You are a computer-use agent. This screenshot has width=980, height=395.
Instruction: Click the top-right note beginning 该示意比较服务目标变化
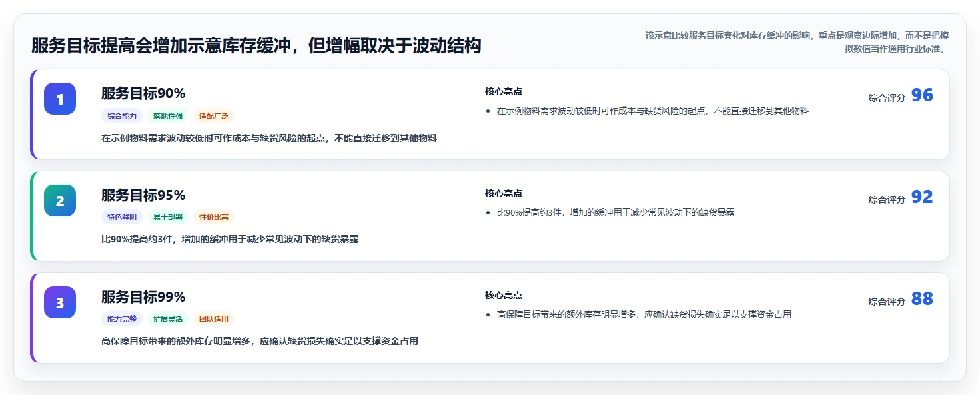pyautogui.click(x=797, y=42)
